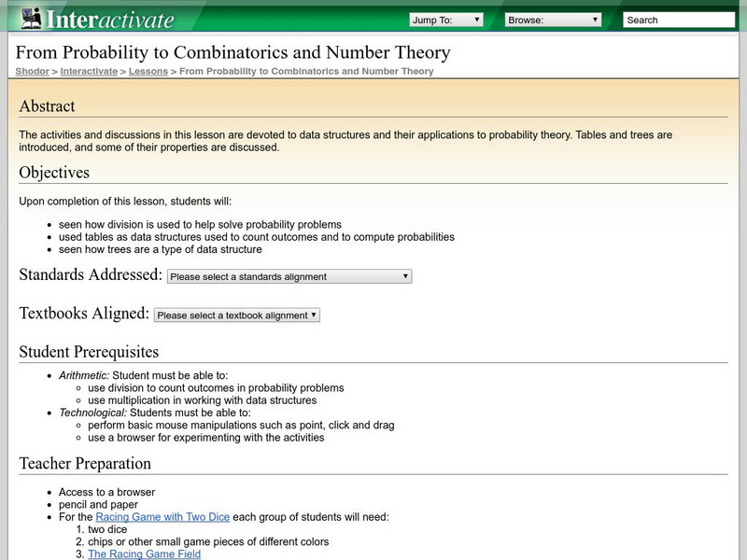Follow The Racing Game Field link
This screenshot has width=747, height=560.
(144, 554)
